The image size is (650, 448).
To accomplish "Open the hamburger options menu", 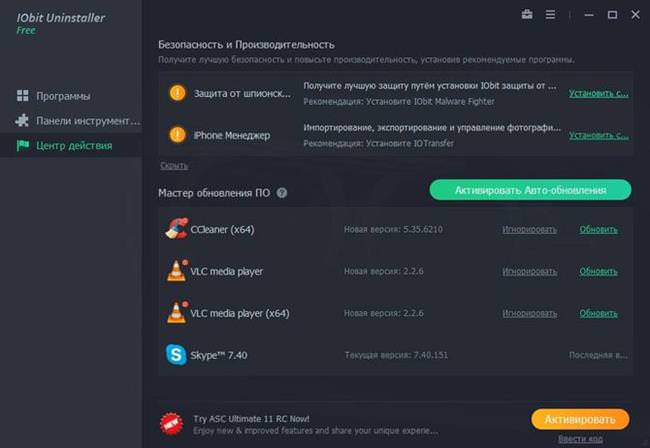I will pos(550,15).
